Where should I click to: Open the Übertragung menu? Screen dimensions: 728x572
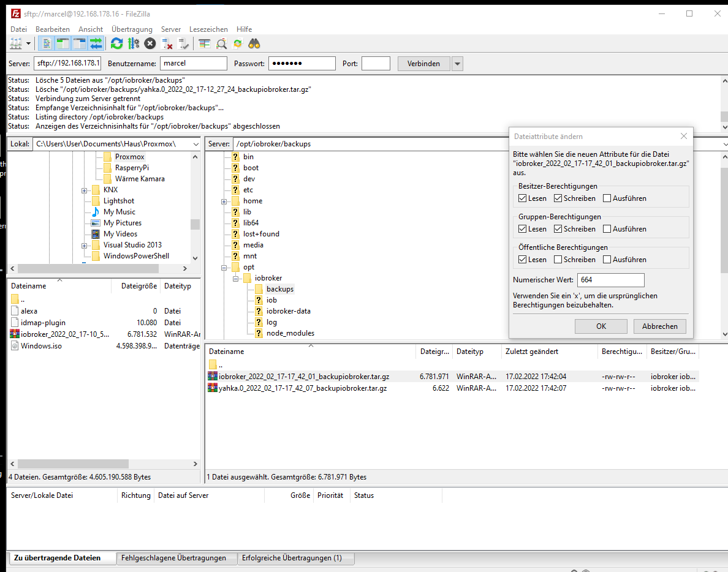click(x=132, y=29)
